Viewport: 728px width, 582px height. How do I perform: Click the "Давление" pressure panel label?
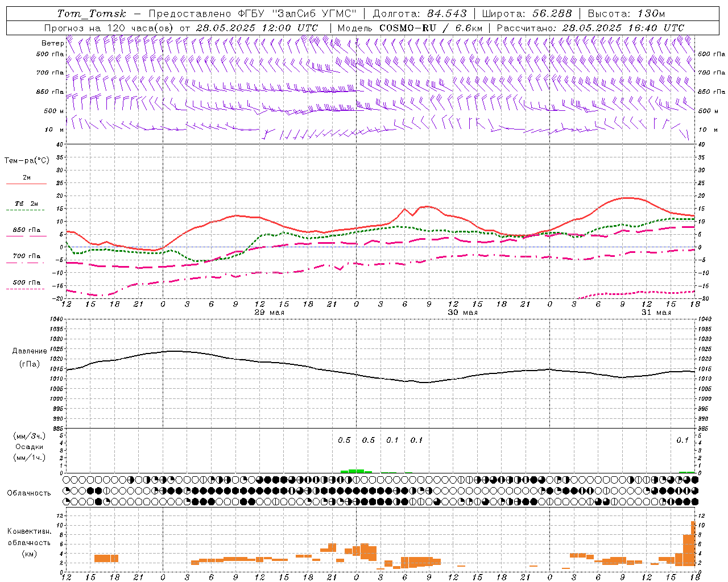pos(28,351)
